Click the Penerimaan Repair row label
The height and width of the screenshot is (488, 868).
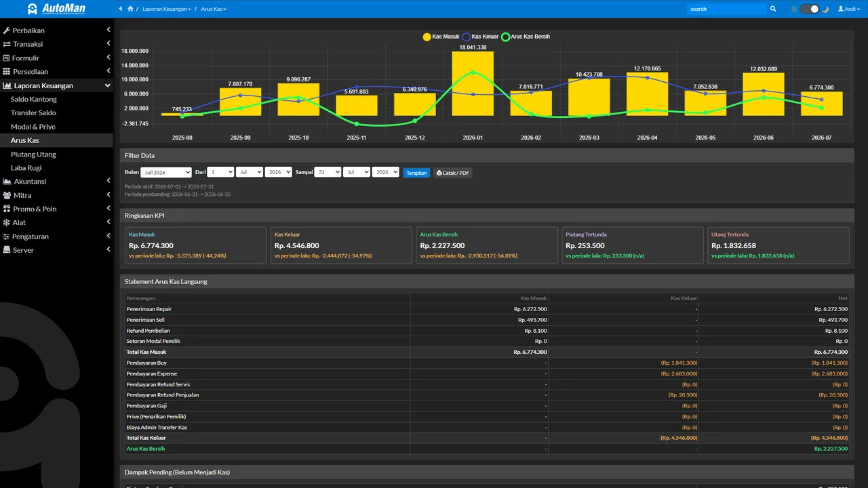click(149, 309)
